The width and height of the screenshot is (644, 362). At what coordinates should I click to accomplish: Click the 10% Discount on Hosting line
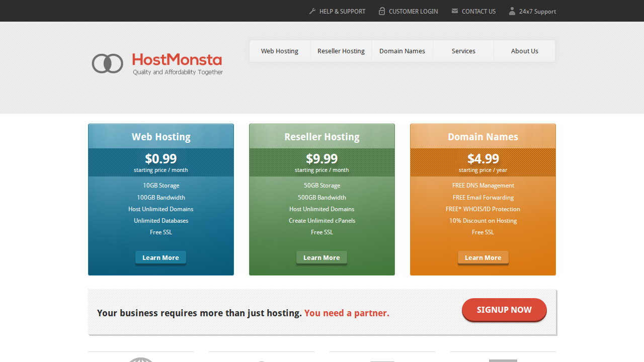[x=483, y=221]
